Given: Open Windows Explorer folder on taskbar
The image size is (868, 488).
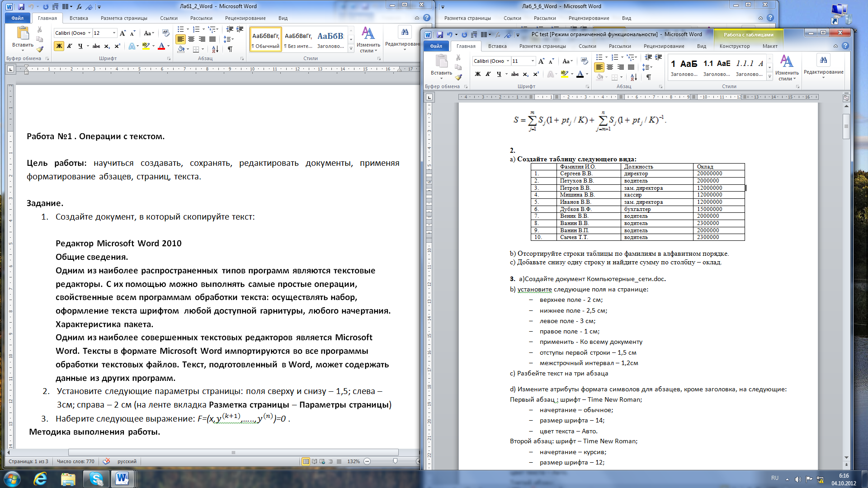Looking at the screenshot, I should tap(68, 479).
